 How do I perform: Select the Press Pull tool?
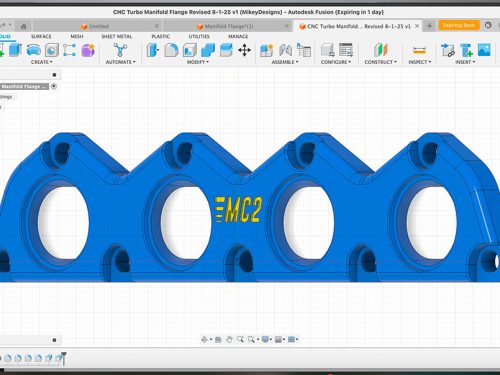point(153,50)
